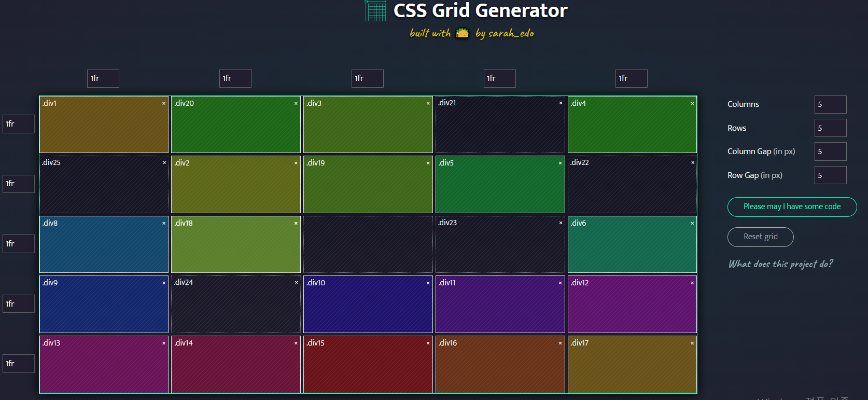Image resolution: width=868 pixels, height=400 pixels.
Task: Close .div18 via its x icon
Action: (296, 223)
